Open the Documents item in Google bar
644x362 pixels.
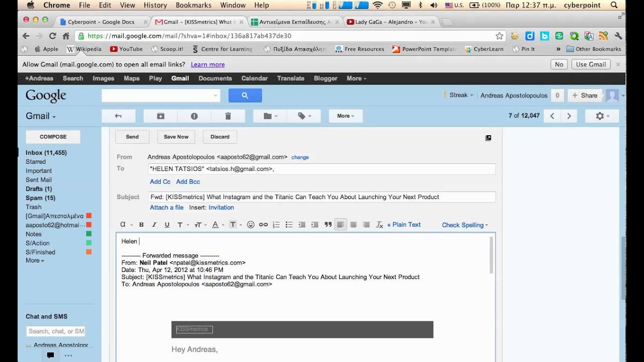(x=215, y=78)
